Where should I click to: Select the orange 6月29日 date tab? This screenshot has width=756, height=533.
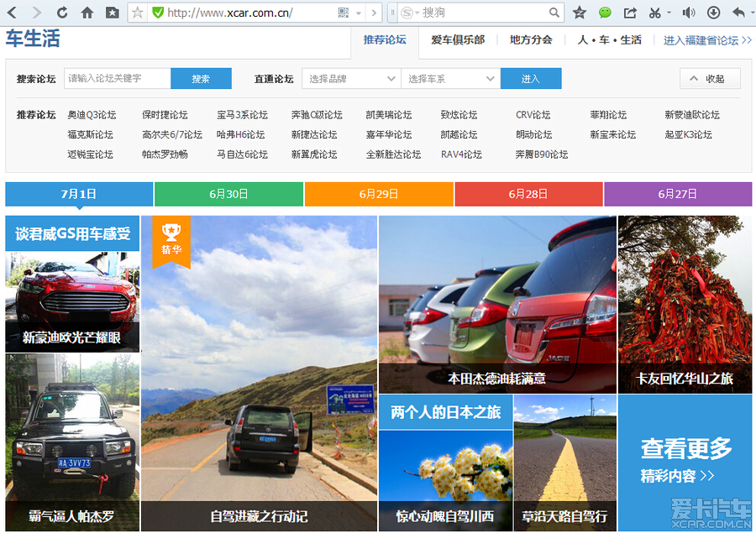(379, 194)
